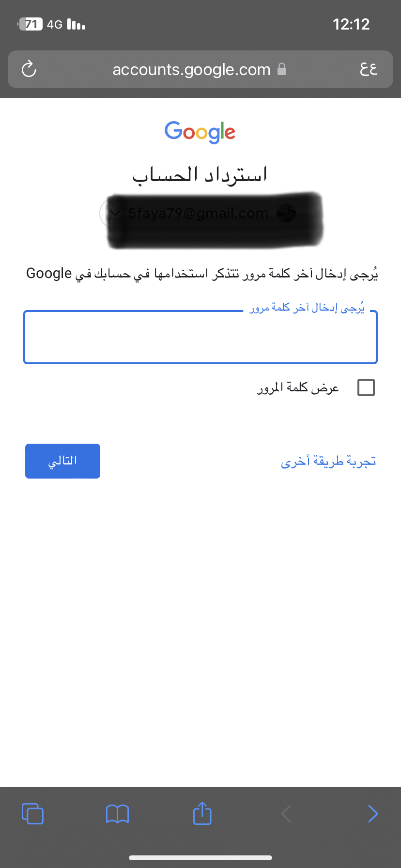This screenshot has width=401, height=868.
Task: Tap the padlock icon beside the URL
Action: (x=282, y=69)
